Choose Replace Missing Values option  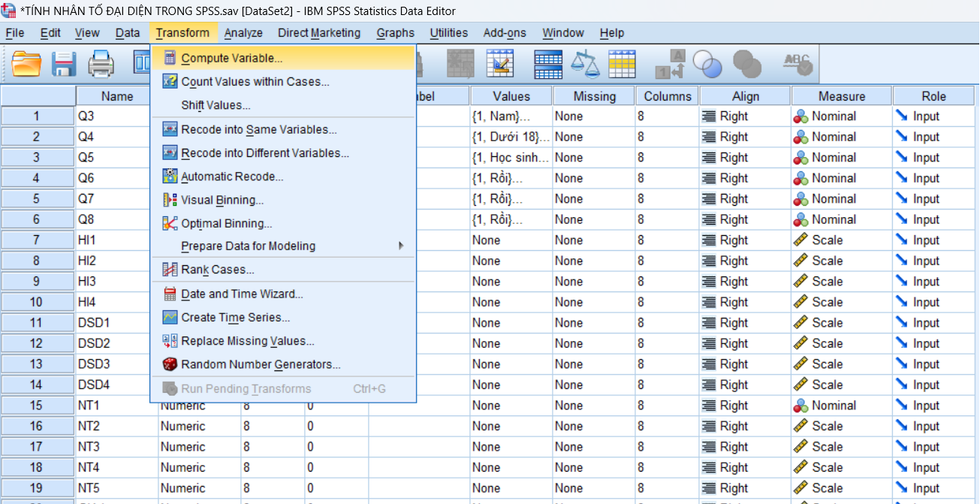click(247, 341)
